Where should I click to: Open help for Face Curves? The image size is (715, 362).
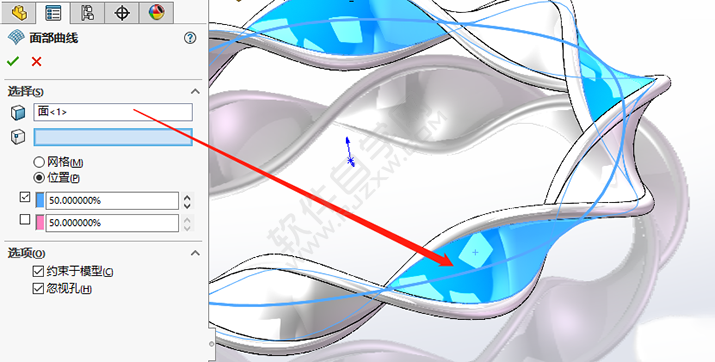pyautogui.click(x=190, y=38)
